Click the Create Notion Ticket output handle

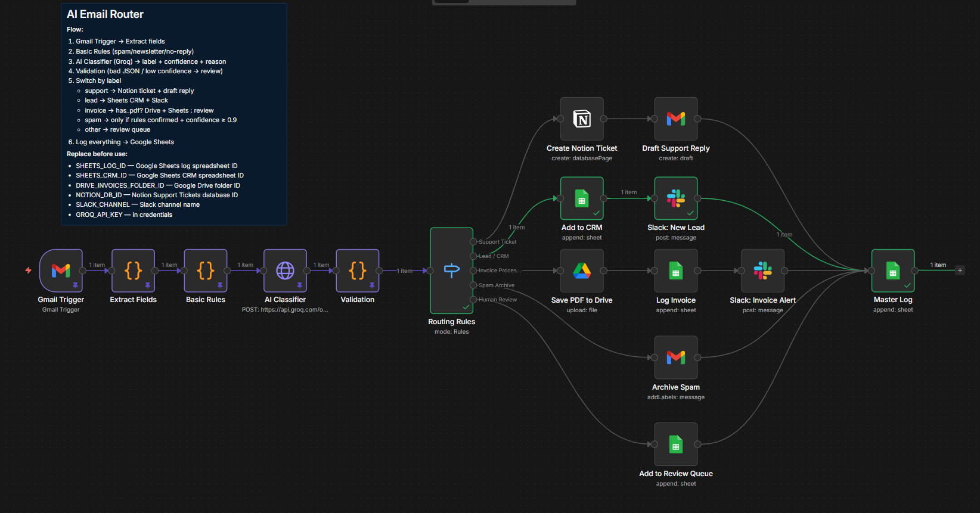coord(604,119)
